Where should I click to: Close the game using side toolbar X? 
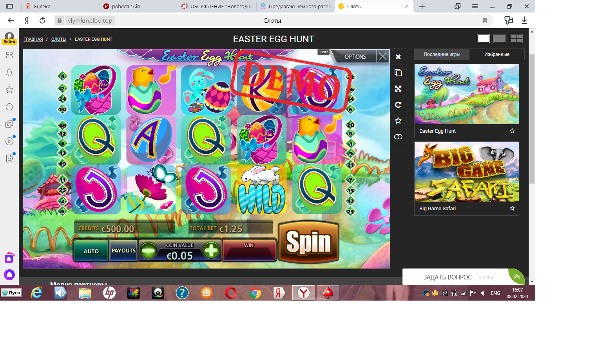pyautogui.click(x=398, y=57)
